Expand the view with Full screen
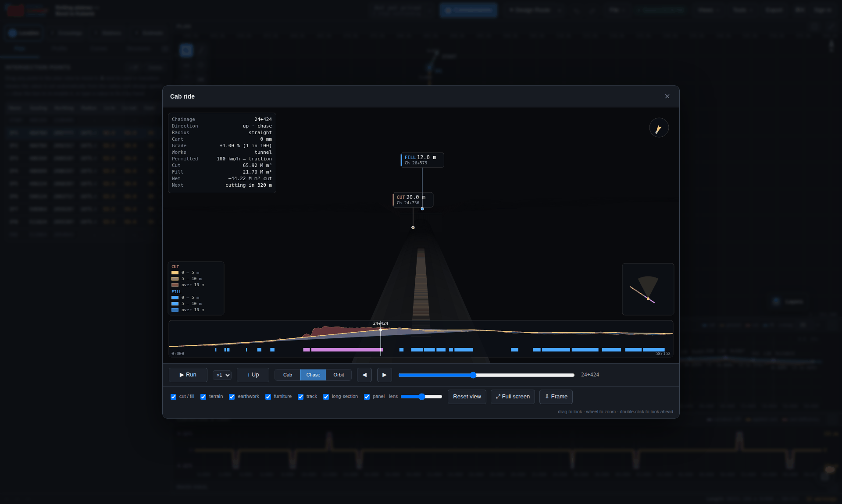The width and height of the screenshot is (842, 504). [x=513, y=397]
